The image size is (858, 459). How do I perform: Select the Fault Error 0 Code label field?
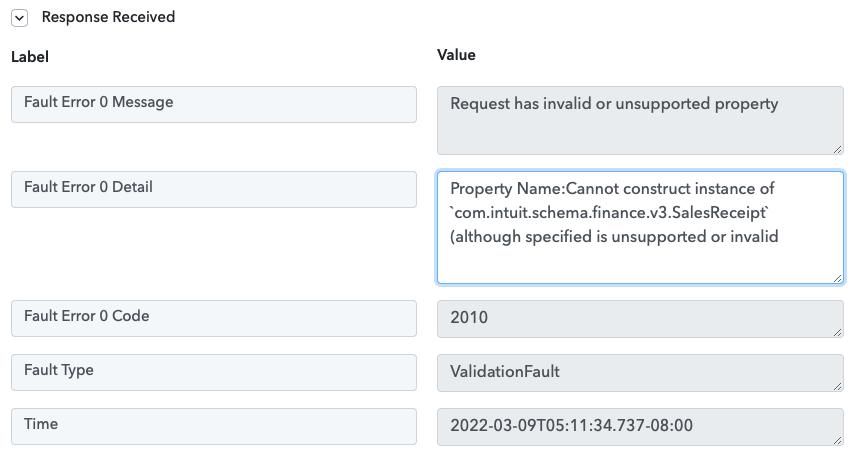coord(214,318)
